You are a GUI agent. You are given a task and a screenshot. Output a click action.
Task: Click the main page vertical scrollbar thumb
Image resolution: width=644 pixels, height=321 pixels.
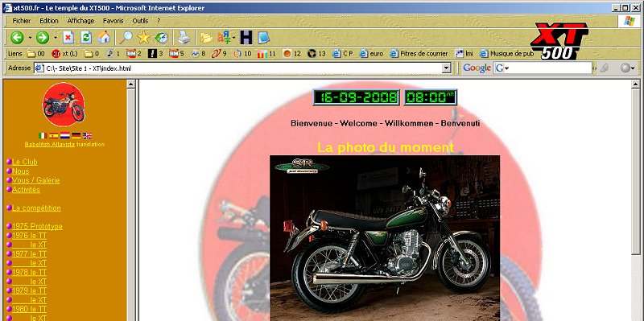(636, 171)
